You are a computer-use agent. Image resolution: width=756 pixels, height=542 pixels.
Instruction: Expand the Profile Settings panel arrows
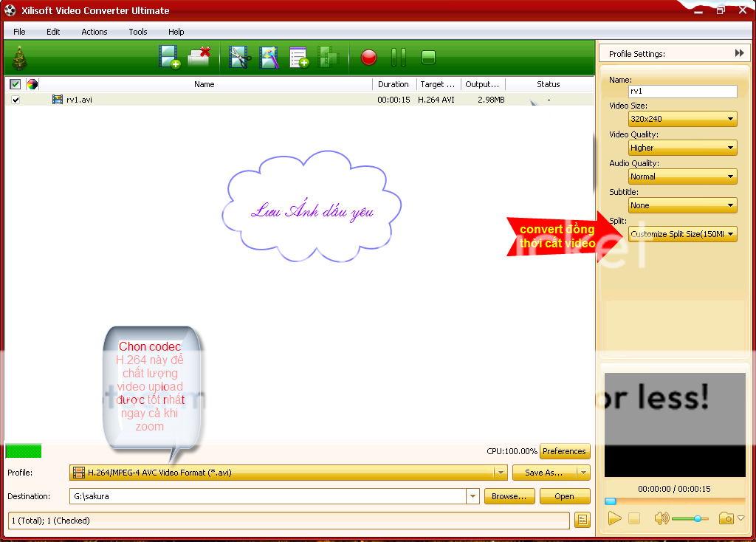click(x=739, y=53)
